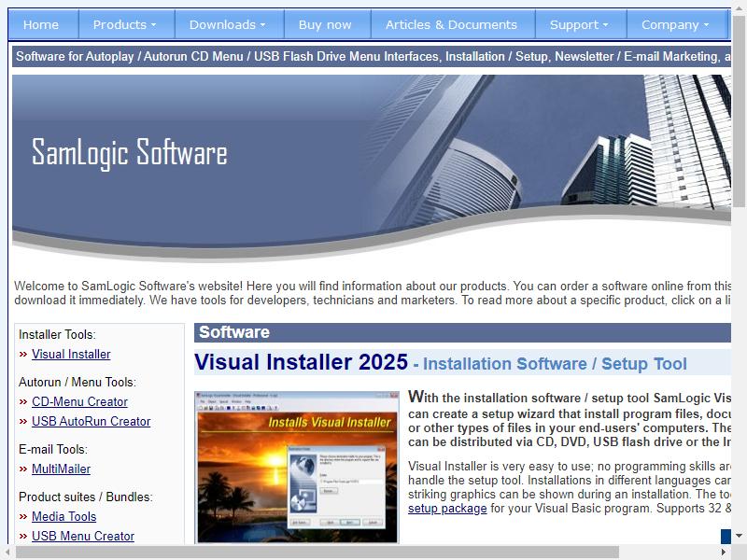This screenshot has width=747, height=560.
Task: Open the USB AutoRun Creator link
Action: (91, 422)
